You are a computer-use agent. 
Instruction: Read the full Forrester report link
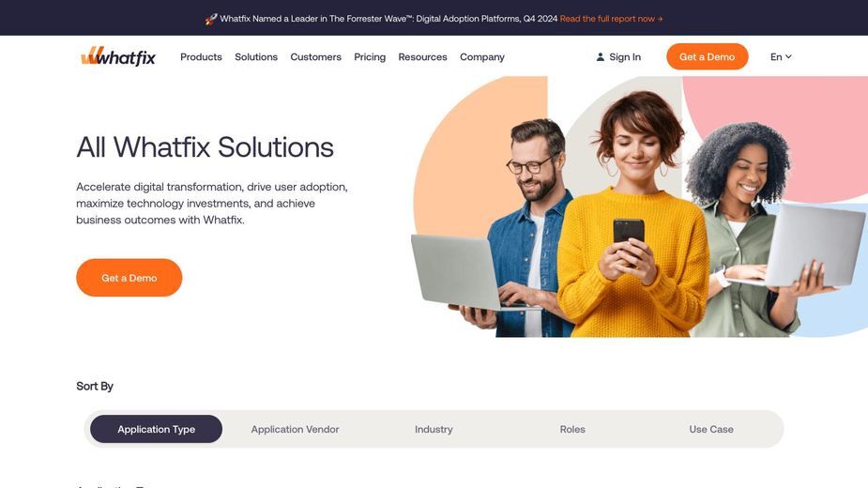pos(611,19)
